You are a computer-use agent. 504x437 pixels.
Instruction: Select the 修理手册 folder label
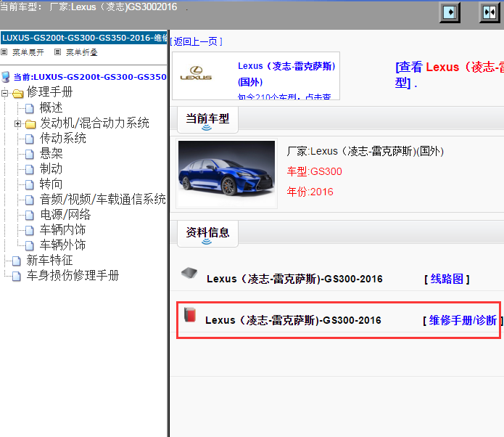(50, 92)
